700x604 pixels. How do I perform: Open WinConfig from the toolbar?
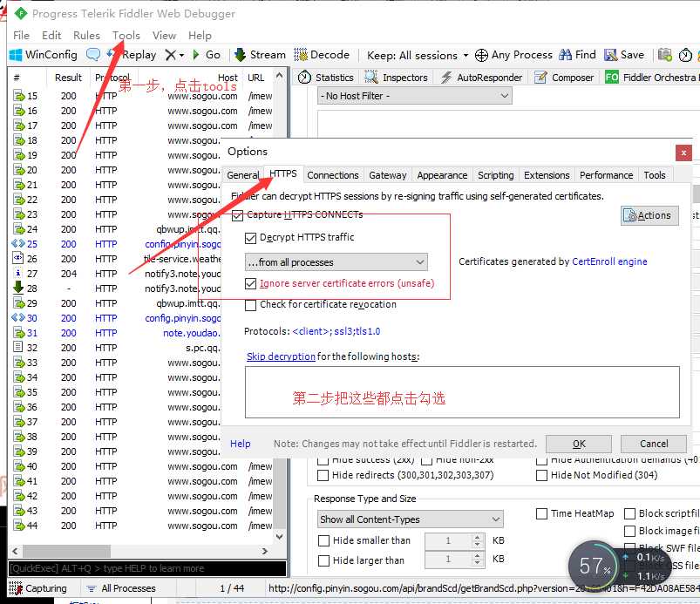44,55
